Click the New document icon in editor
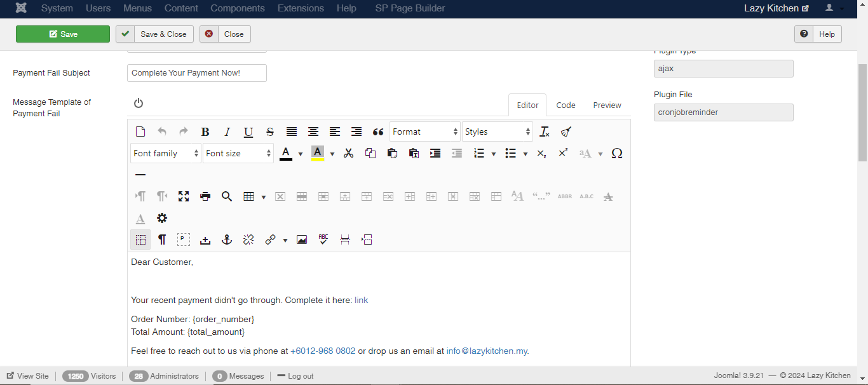This screenshot has height=385, width=868. (x=140, y=132)
